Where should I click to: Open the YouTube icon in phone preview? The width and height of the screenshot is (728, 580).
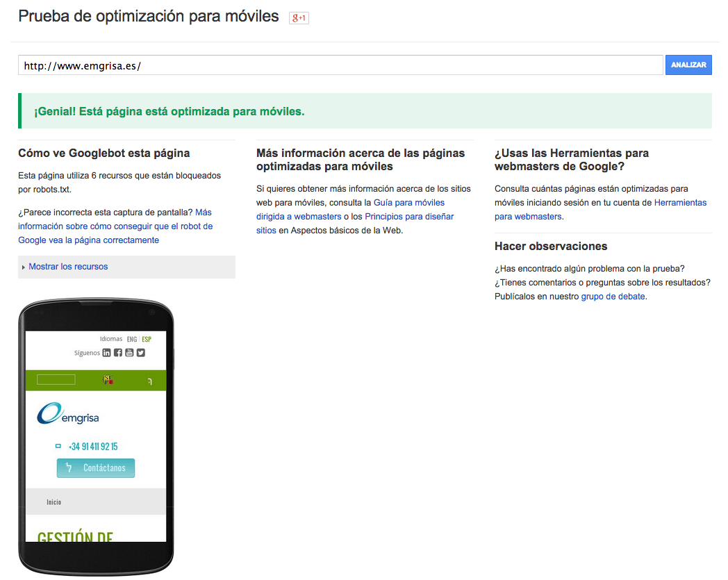[x=129, y=353]
